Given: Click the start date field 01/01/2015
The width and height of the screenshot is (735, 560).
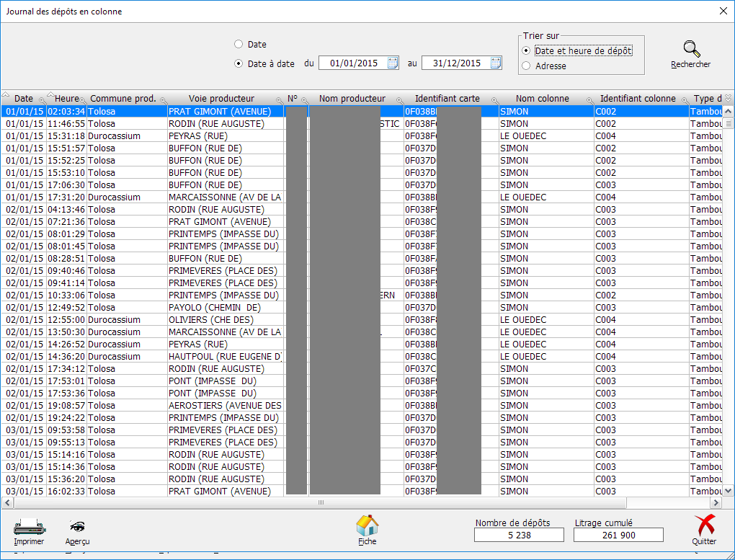Looking at the screenshot, I should coord(353,63).
